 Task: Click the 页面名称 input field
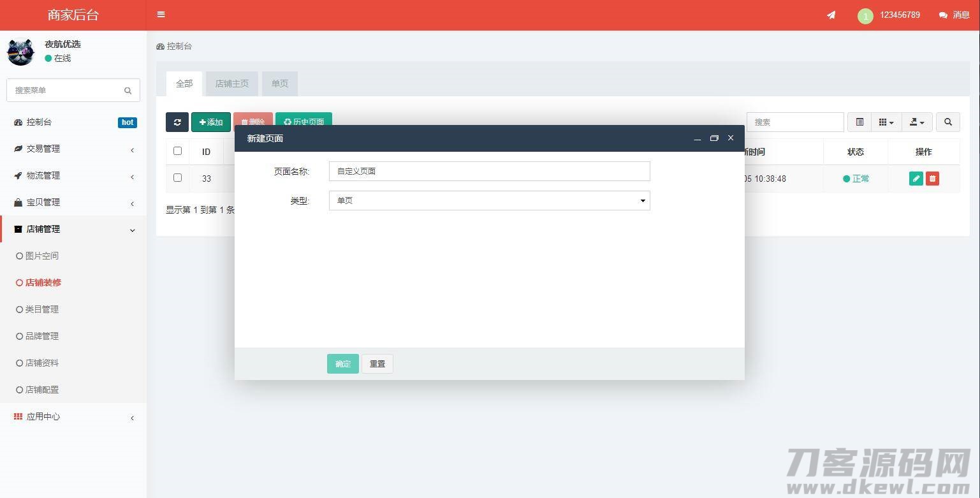[489, 172]
